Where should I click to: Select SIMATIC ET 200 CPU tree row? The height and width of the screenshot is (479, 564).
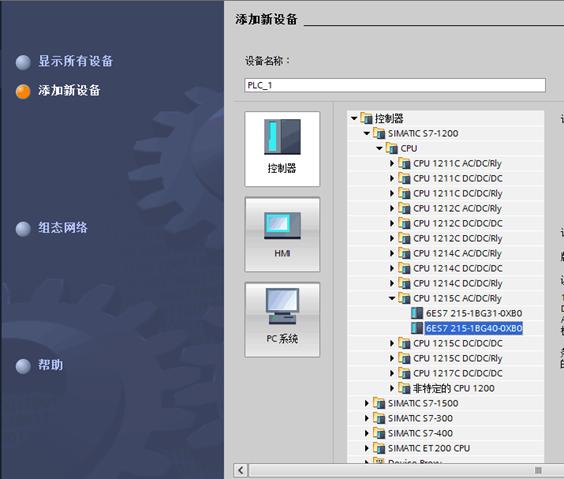click(446, 448)
